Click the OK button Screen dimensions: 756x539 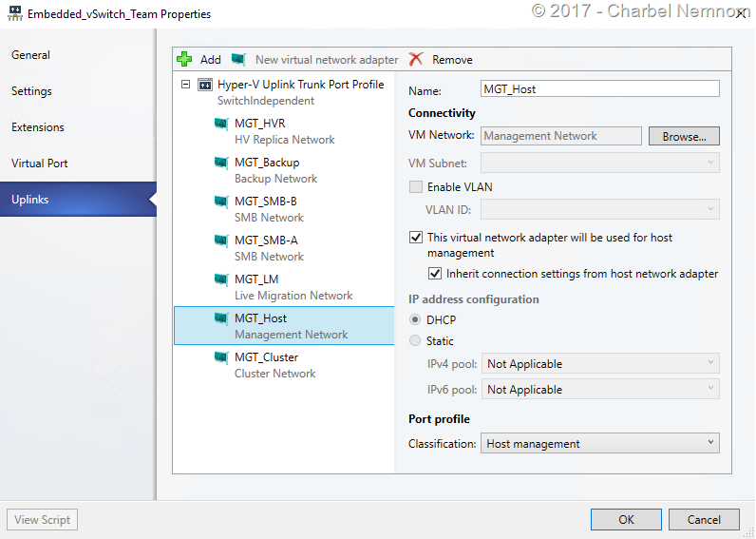626,519
